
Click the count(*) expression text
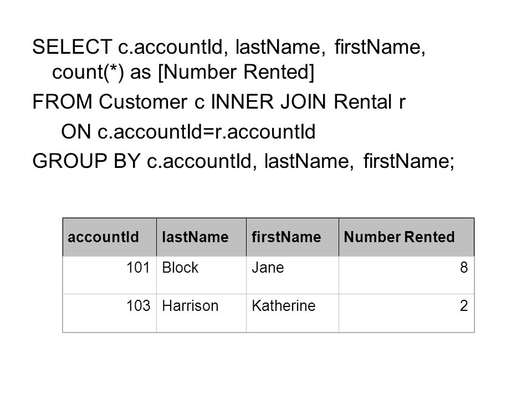(x=88, y=72)
